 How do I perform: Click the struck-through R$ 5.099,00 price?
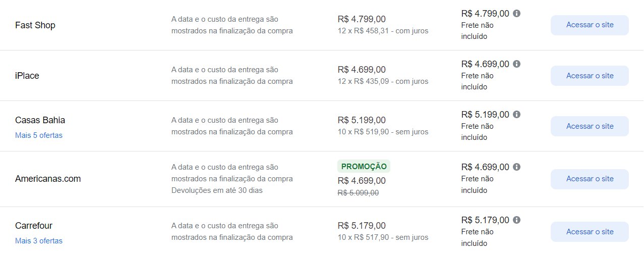click(x=359, y=192)
